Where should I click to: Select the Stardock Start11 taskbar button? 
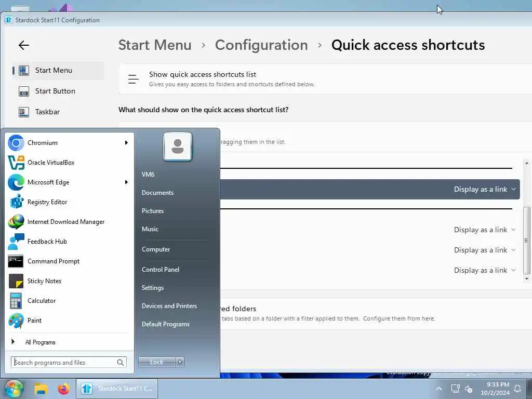click(117, 389)
